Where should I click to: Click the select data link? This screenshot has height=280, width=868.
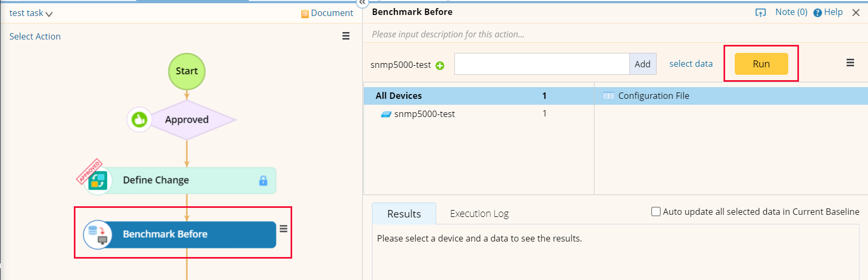[x=691, y=64]
